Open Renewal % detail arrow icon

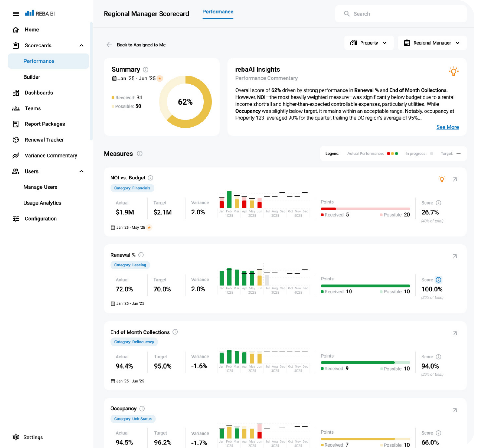[455, 256]
